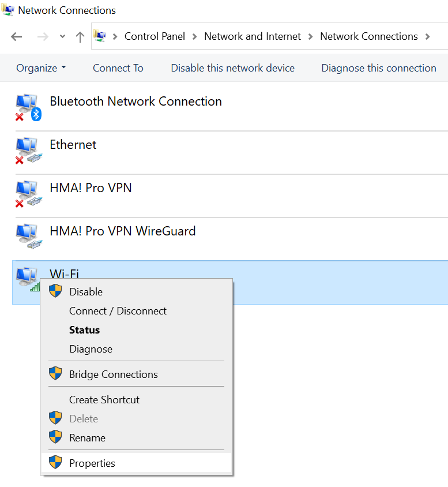
Task: Expand chevron after Network Connections breadcrumb
Action: [427, 36]
